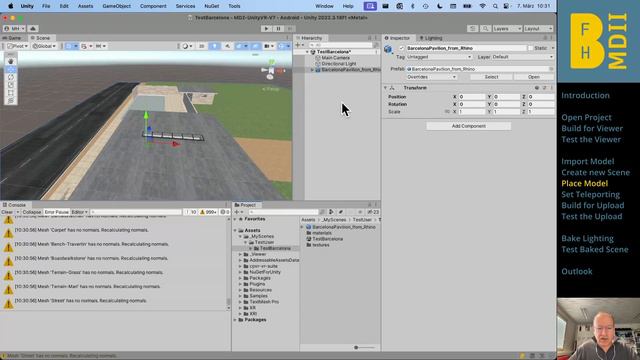Click the prefab Select button
The image size is (640, 360).
click(x=491, y=77)
